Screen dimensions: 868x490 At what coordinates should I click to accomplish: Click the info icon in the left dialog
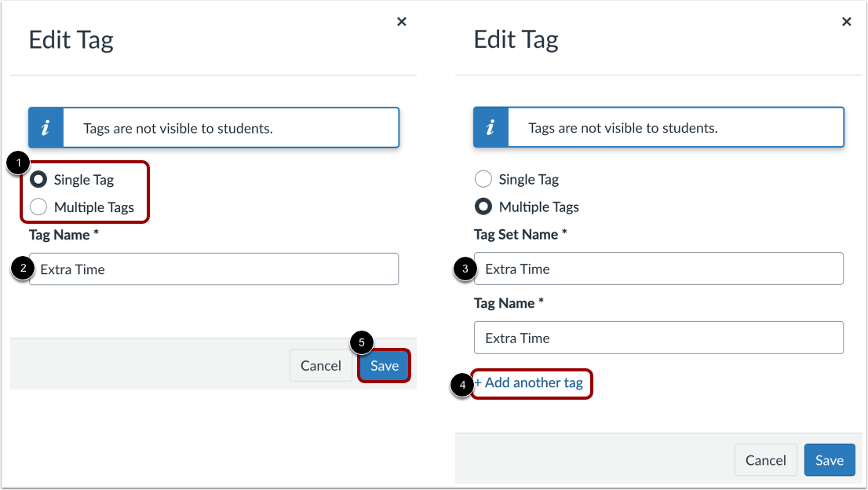tap(46, 127)
